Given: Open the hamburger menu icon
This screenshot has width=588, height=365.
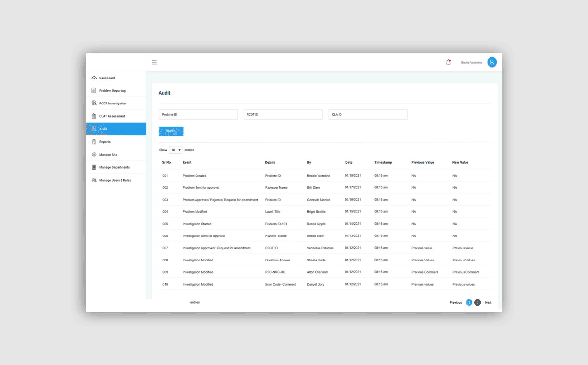Looking at the screenshot, I should click(154, 62).
